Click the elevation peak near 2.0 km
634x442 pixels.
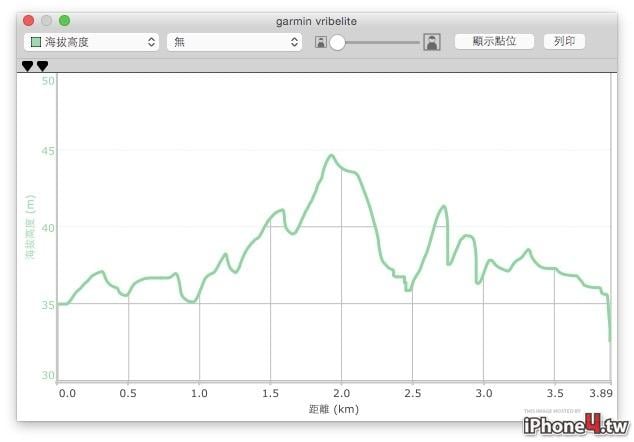[332, 156]
